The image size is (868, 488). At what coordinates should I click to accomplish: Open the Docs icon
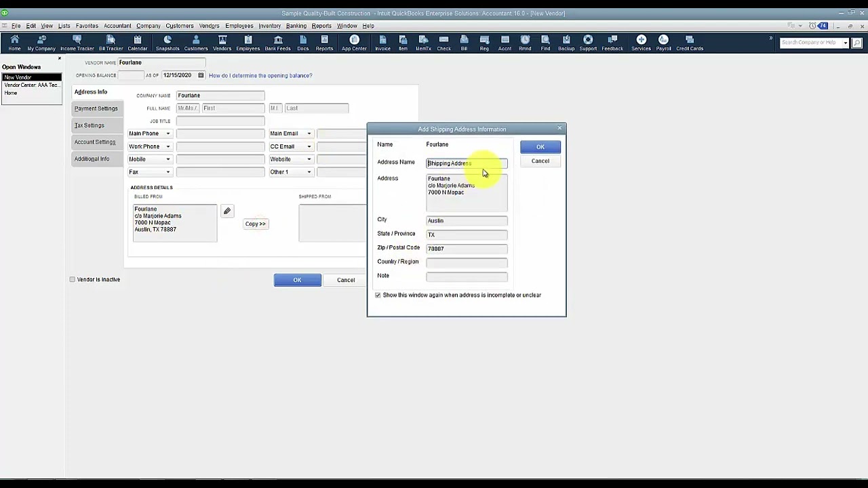(x=303, y=43)
